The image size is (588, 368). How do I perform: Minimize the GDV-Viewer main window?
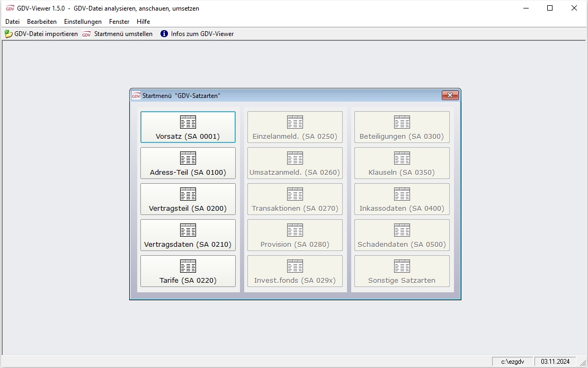525,8
